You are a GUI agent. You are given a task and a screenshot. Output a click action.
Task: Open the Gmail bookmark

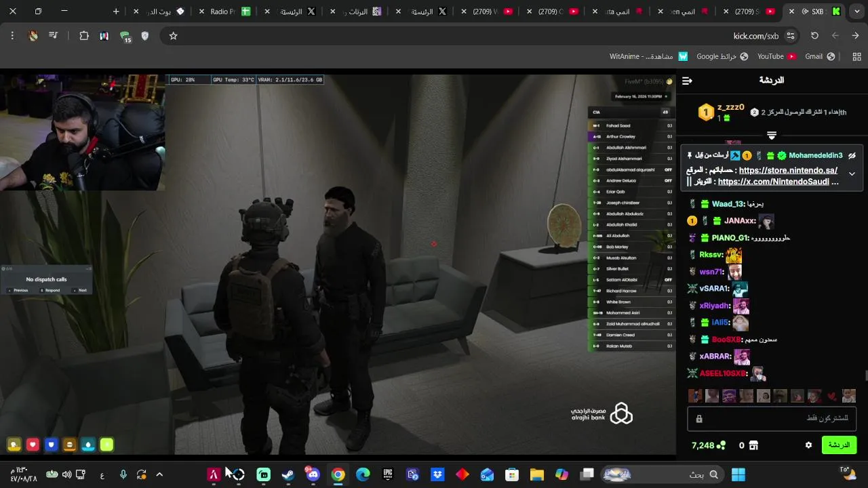(820, 57)
